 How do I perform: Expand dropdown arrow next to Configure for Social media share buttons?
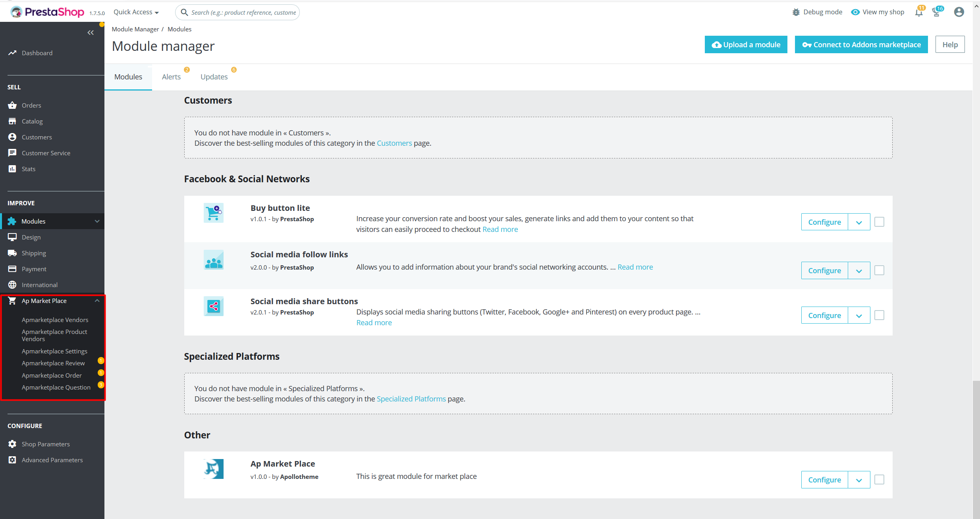(x=859, y=316)
